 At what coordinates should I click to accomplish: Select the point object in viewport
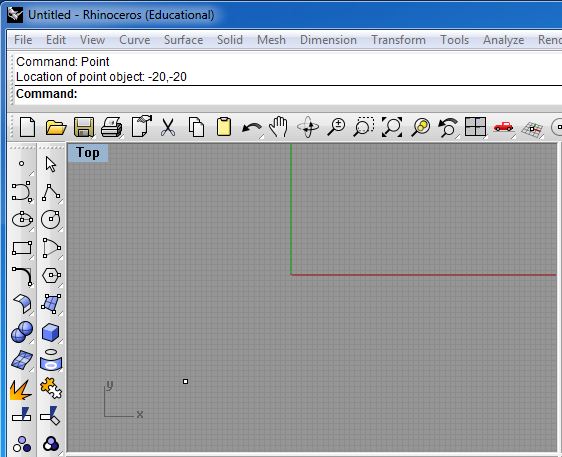point(185,381)
